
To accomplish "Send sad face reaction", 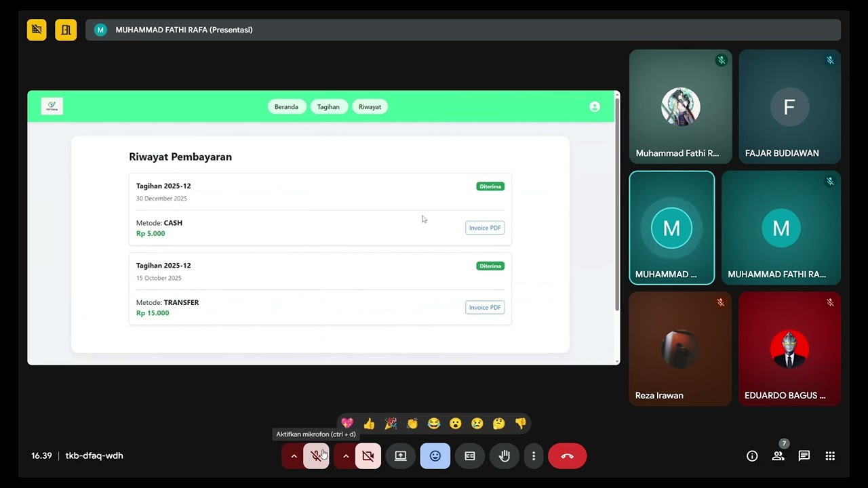I will pyautogui.click(x=477, y=424).
